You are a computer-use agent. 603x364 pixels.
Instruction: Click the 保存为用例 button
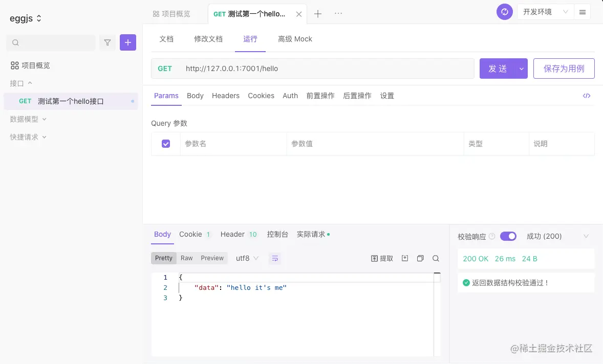tap(564, 69)
